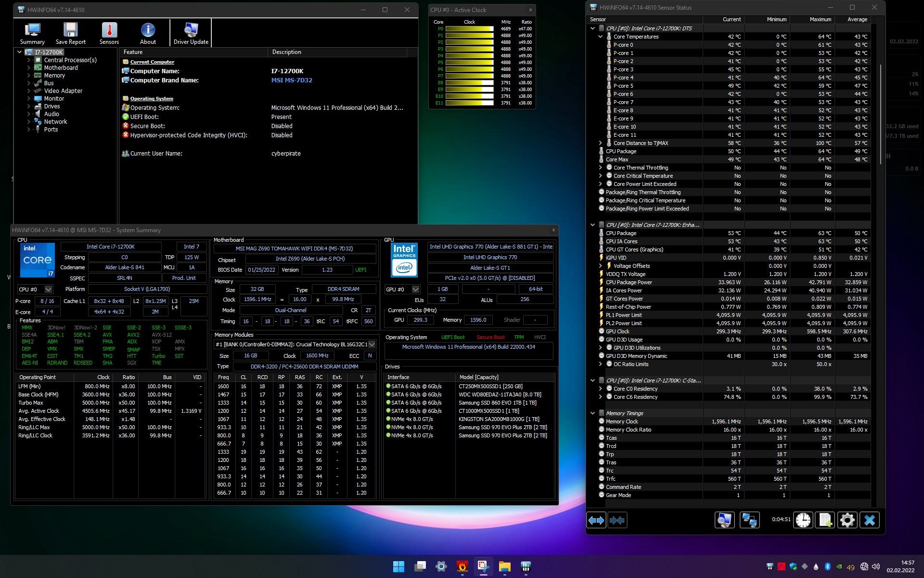The width and height of the screenshot is (924, 578).
Task: Click the Bluetooth tray icon
Action: [x=828, y=567]
